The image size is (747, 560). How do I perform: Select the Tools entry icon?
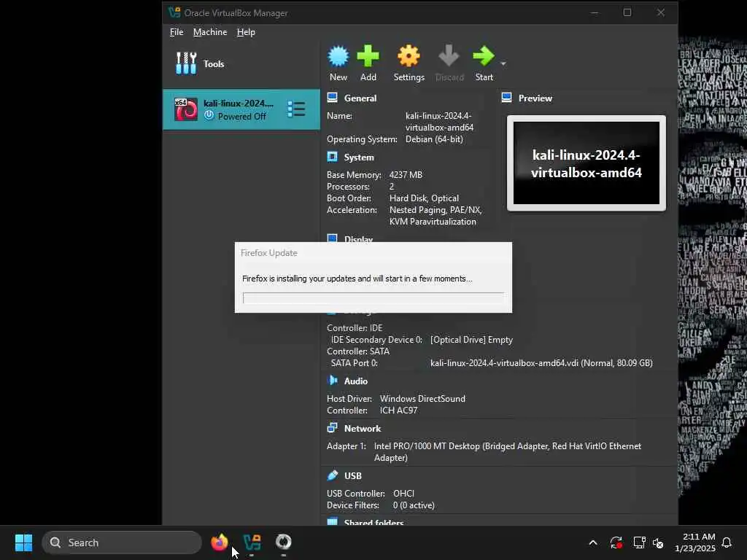pos(186,63)
